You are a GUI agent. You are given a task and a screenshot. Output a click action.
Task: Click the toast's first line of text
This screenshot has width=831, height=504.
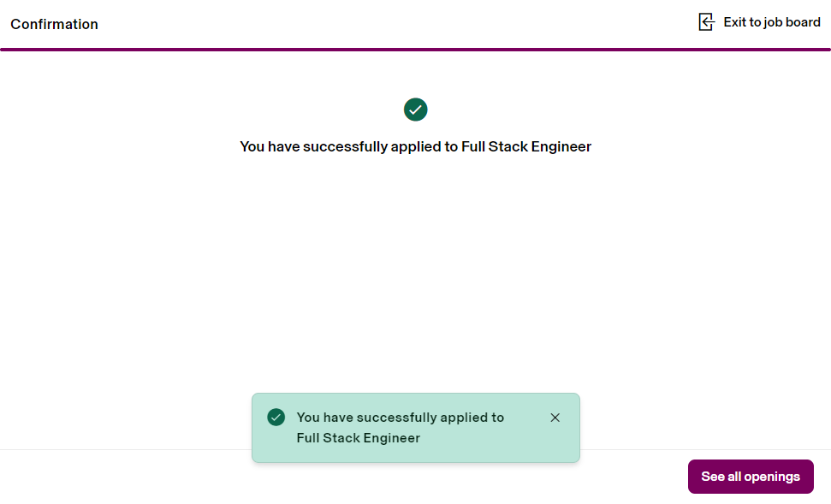click(400, 418)
